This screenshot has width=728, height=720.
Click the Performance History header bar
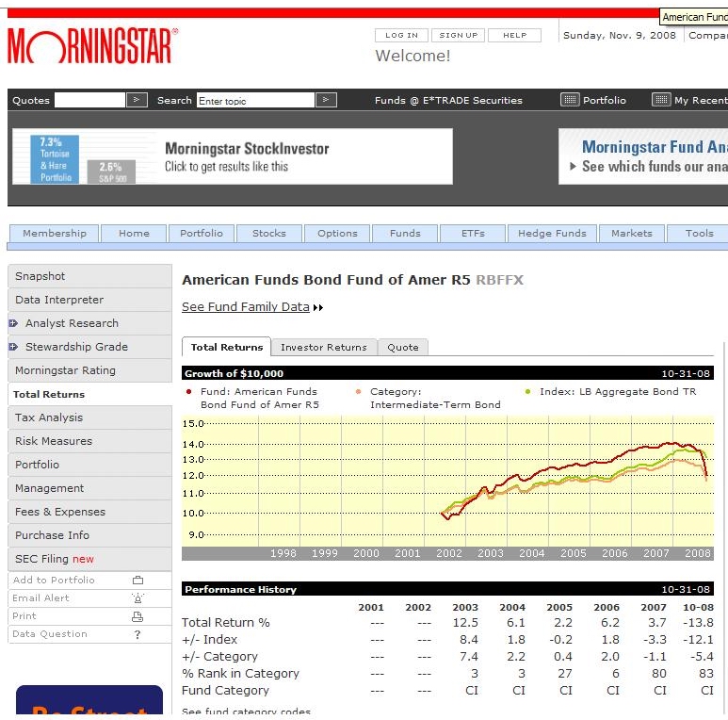[447, 589]
